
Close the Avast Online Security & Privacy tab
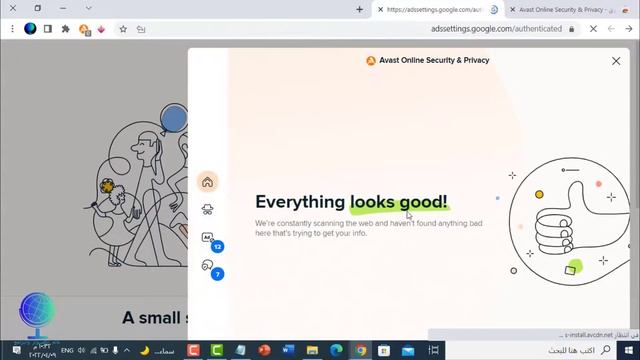(513, 9)
